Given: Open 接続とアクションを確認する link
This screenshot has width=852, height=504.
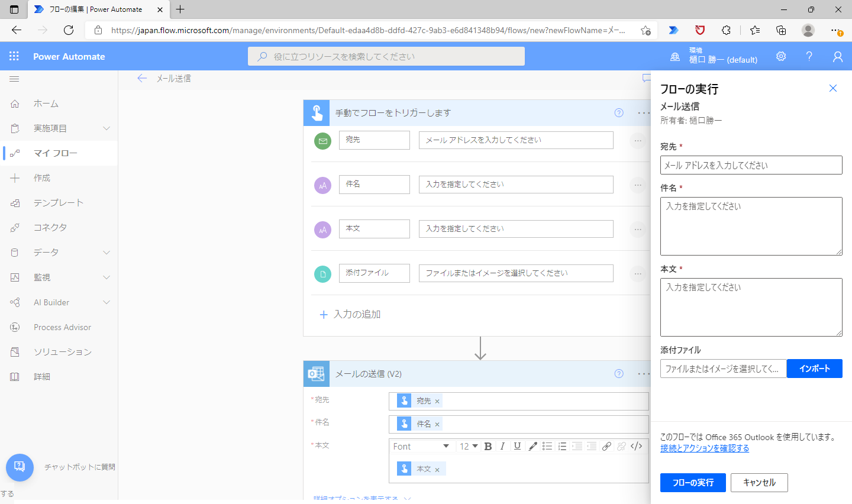Looking at the screenshot, I should tap(705, 448).
